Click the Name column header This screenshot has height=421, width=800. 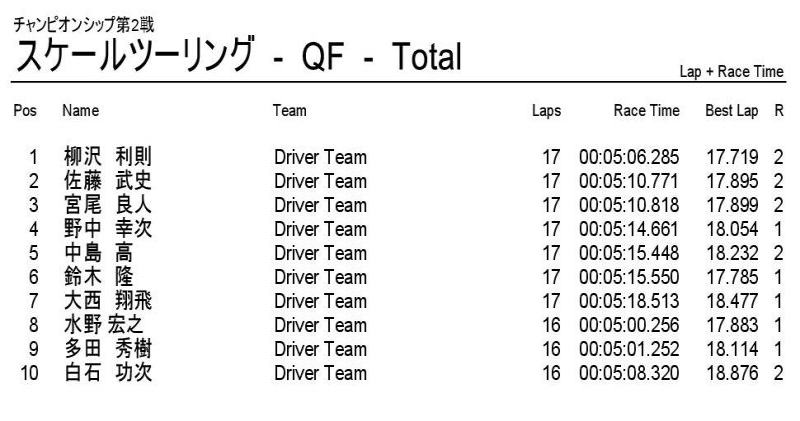(80, 110)
